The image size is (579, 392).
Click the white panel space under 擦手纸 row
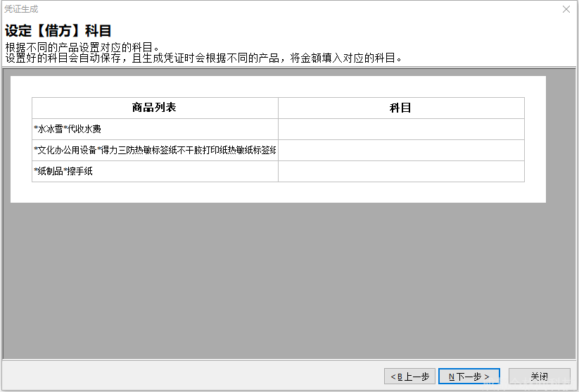[x=281, y=192]
